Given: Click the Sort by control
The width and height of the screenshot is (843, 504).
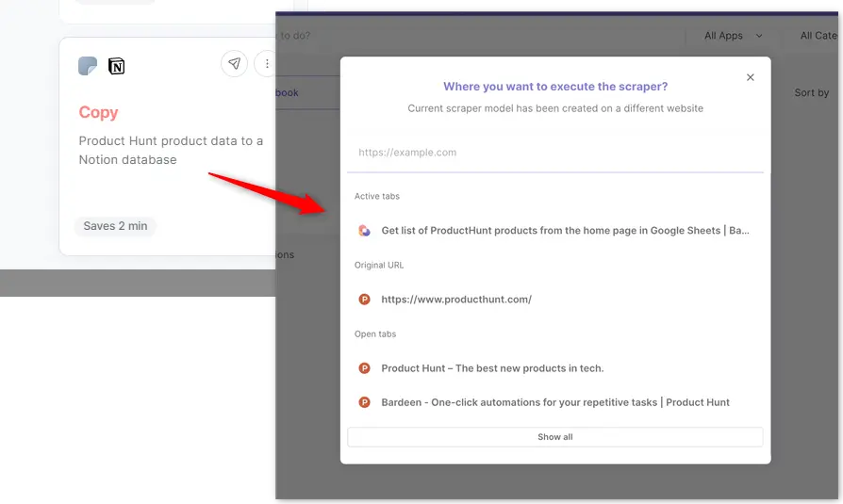Looking at the screenshot, I should (x=811, y=92).
